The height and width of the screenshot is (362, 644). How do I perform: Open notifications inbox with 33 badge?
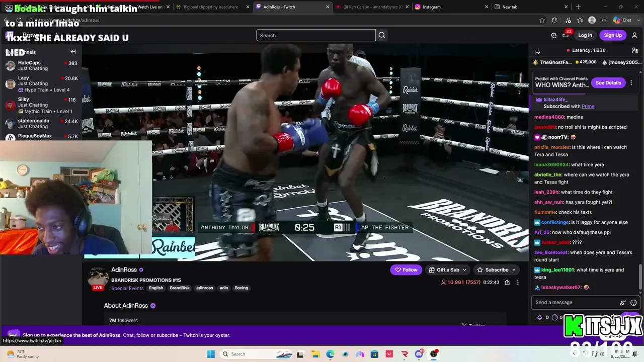pyautogui.click(x=566, y=35)
